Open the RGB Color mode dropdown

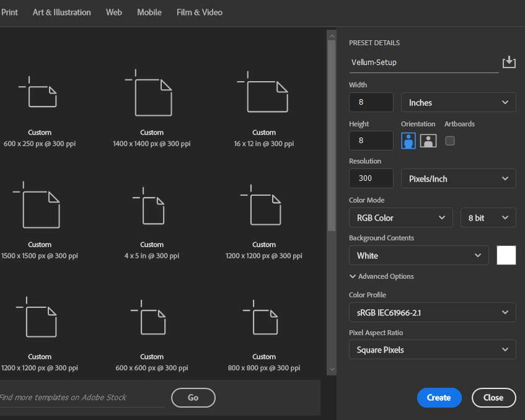tap(400, 218)
